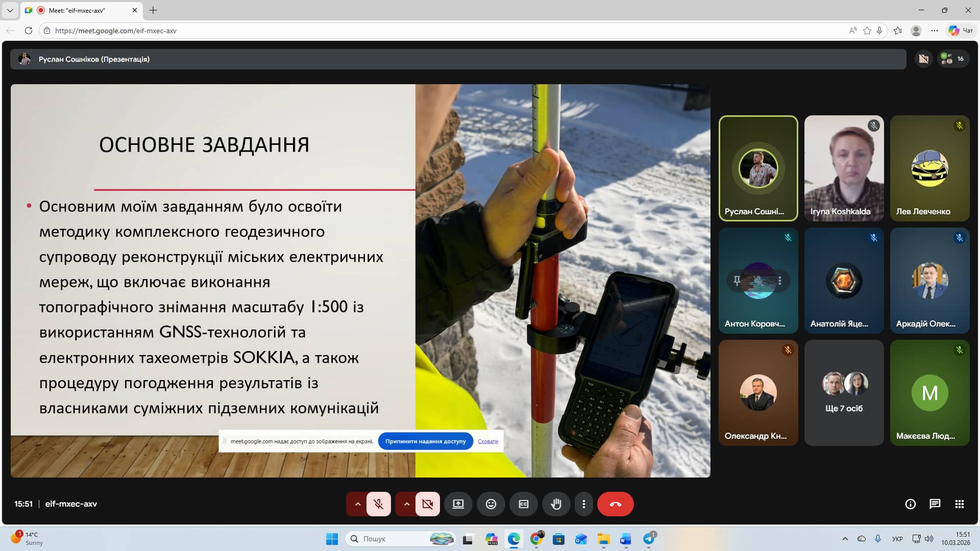Open more options three-dot menu
980x551 pixels.
tap(583, 504)
